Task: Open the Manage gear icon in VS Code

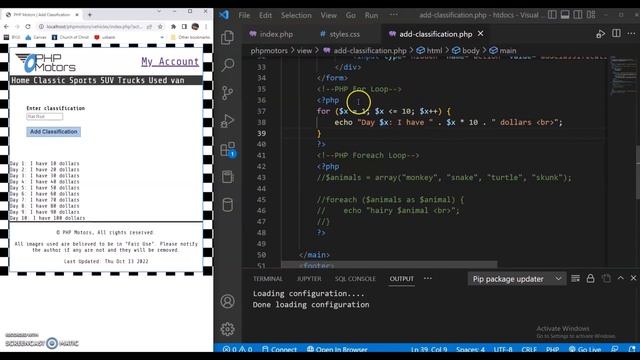Action: coord(227,329)
